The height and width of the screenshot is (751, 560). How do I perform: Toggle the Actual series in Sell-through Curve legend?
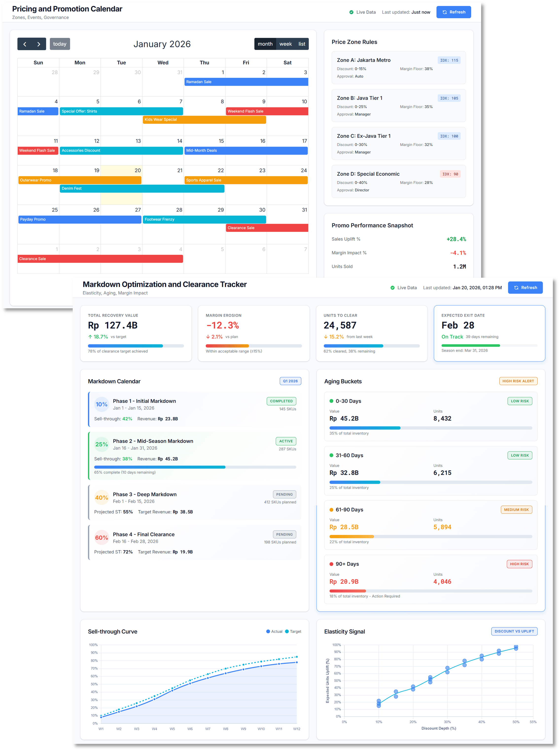coord(275,631)
